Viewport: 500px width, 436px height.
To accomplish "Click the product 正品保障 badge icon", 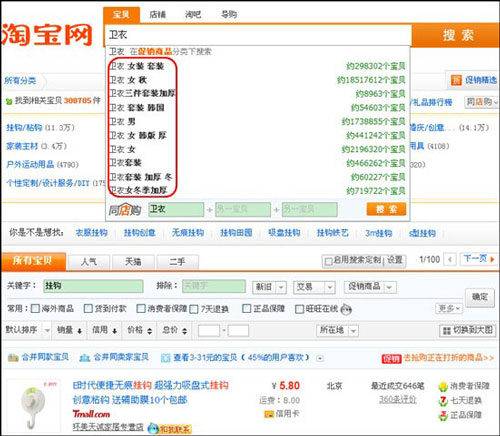I will 443,416.
